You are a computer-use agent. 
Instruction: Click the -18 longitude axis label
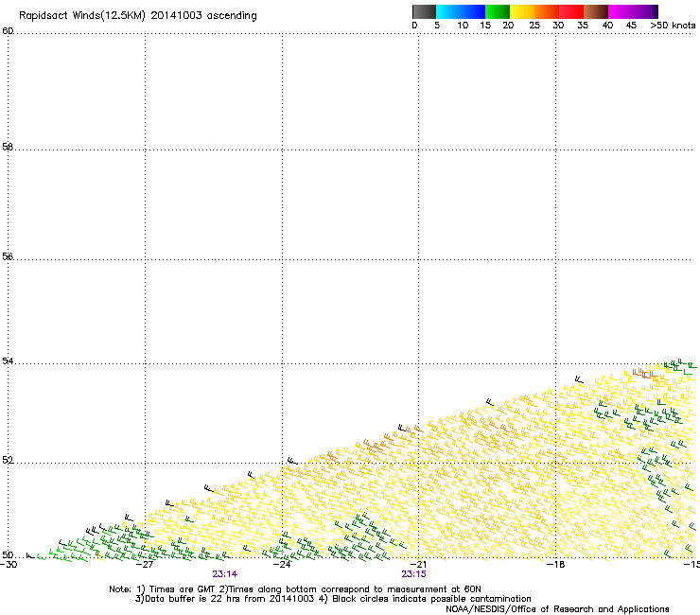point(556,565)
